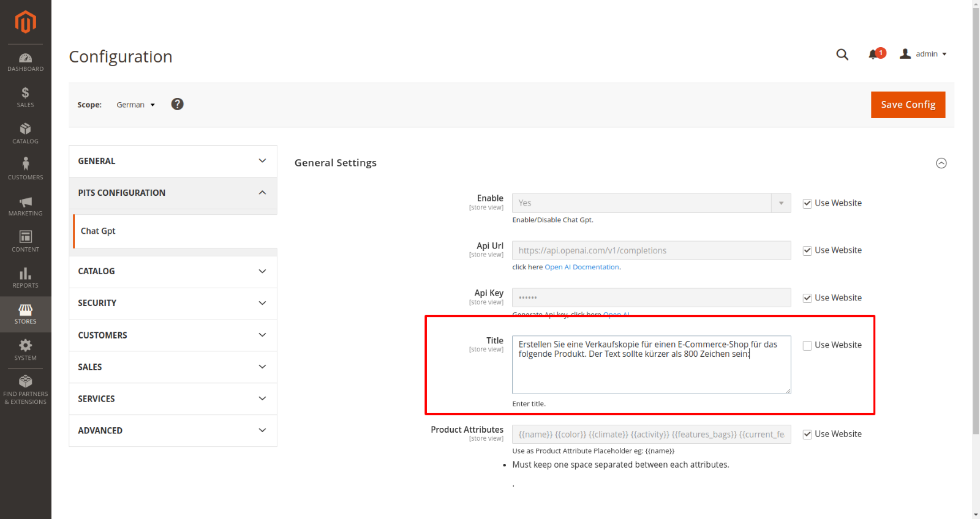This screenshot has width=980, height=519.
Task: Uncheck Use Website for Product Attributes
Action: [x=807, y=435]
